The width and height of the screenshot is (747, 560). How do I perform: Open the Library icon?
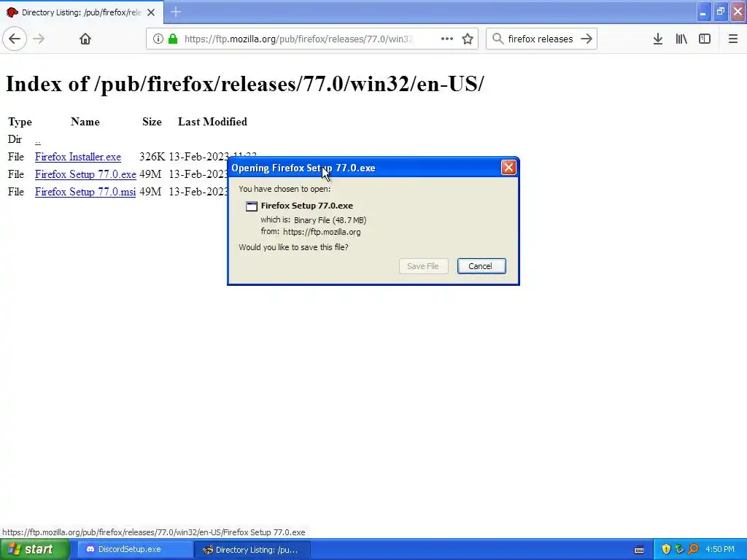click(x=681, y=39)
